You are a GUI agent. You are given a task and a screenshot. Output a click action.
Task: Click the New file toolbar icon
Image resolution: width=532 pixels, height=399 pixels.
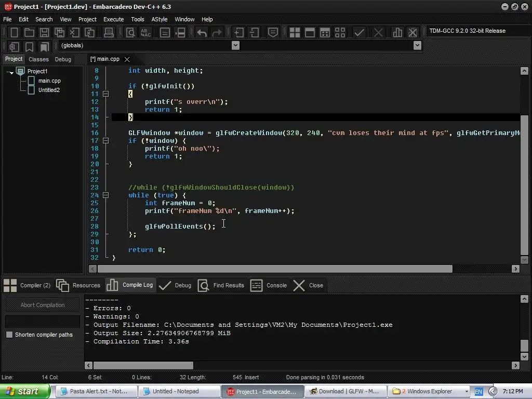(x=14, y=33)
